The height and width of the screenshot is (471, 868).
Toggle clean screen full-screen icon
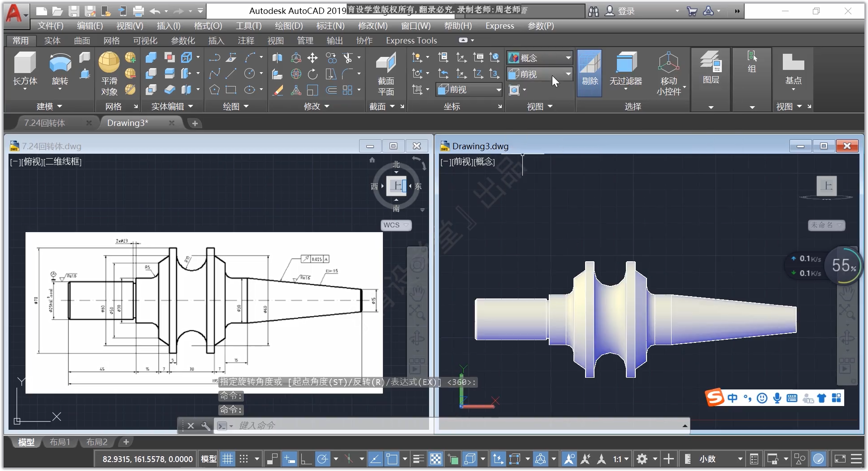(x=840, y=459)
